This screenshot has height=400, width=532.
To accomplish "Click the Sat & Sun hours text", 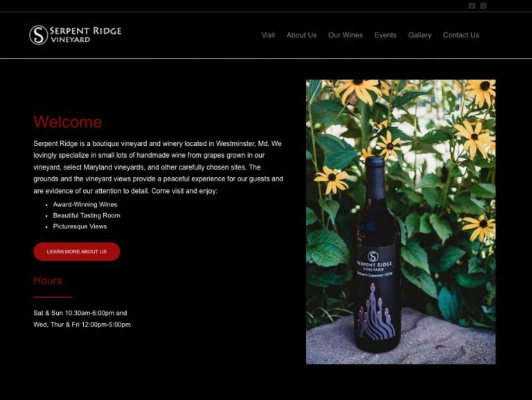I will pos(80,313).
